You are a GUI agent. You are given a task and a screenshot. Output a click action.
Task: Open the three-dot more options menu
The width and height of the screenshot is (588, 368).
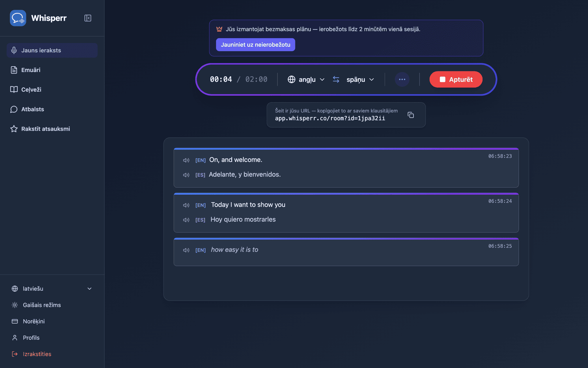(x=402, y=79)
